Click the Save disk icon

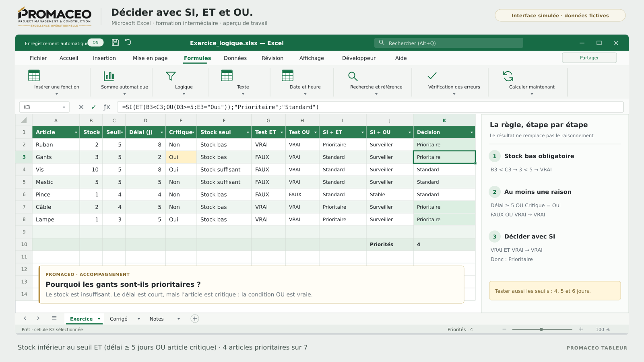[115, 42]
